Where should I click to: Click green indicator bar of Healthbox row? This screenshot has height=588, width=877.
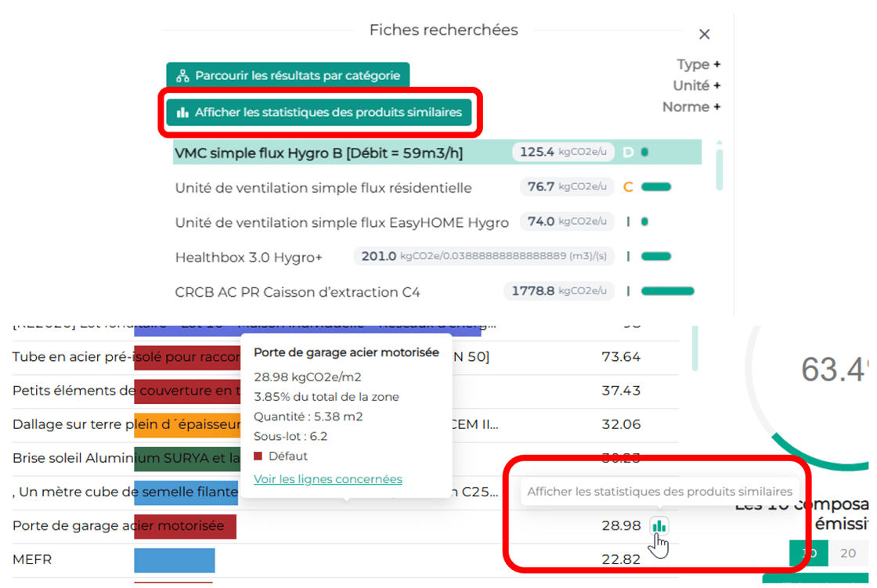coord(655,256)
